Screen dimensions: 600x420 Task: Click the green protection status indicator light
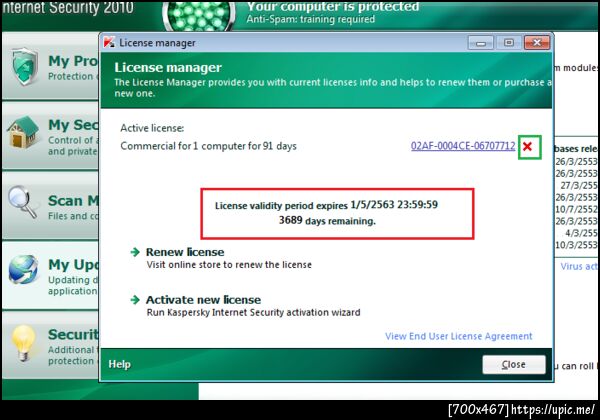pos(199,15)
